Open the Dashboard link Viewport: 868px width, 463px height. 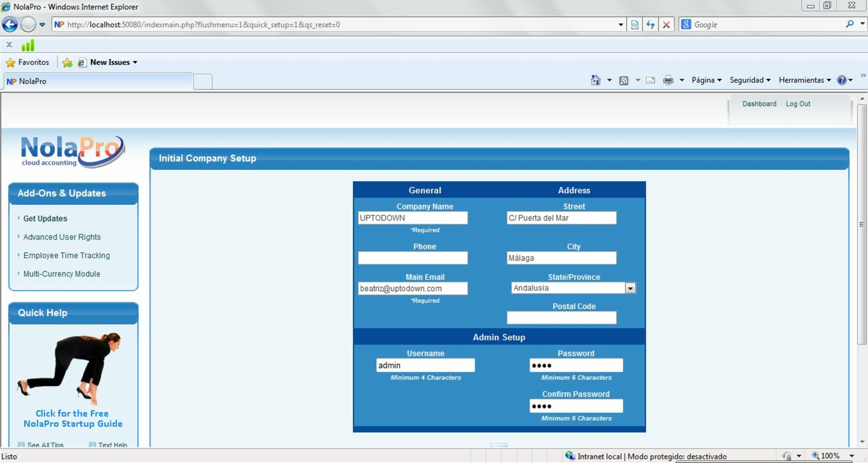(x=759, y=104)
